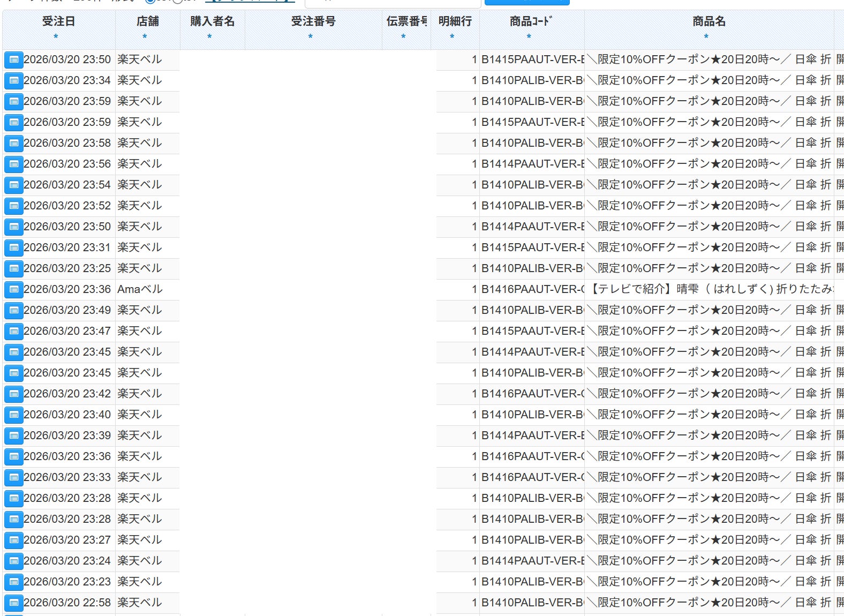Open blue icon beside 2026/03/20 23:31

(x=14, y=247)
